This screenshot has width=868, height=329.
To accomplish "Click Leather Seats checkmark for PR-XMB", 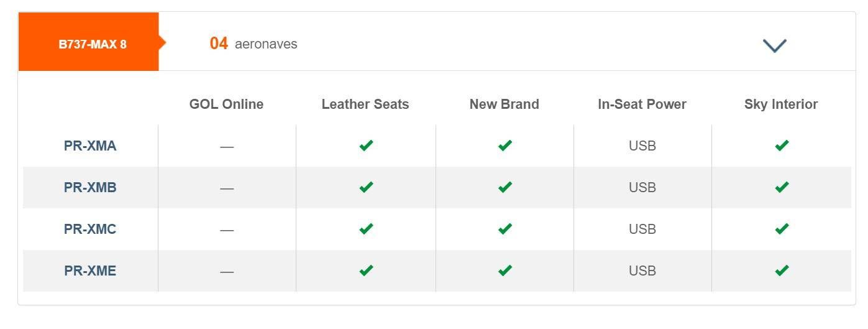I will coord(366,187).
